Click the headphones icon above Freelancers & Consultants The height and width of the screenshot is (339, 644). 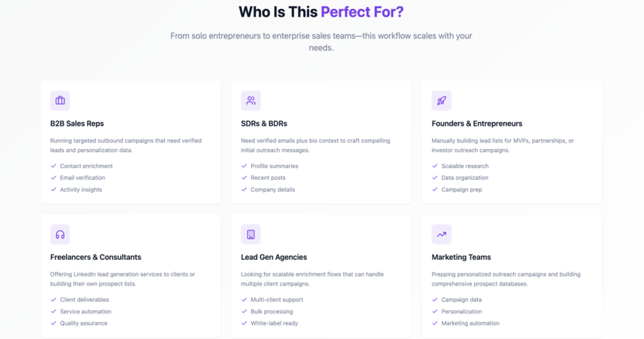[x=60, y=234]
